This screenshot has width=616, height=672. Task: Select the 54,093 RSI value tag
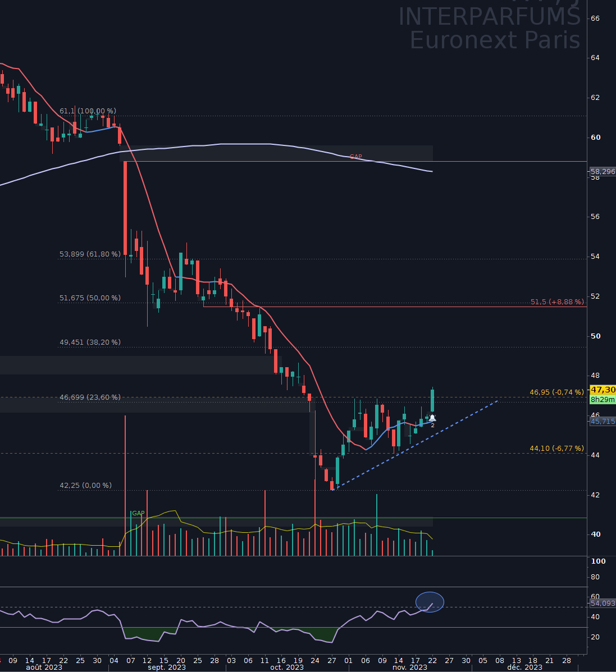tap(603, 603)
